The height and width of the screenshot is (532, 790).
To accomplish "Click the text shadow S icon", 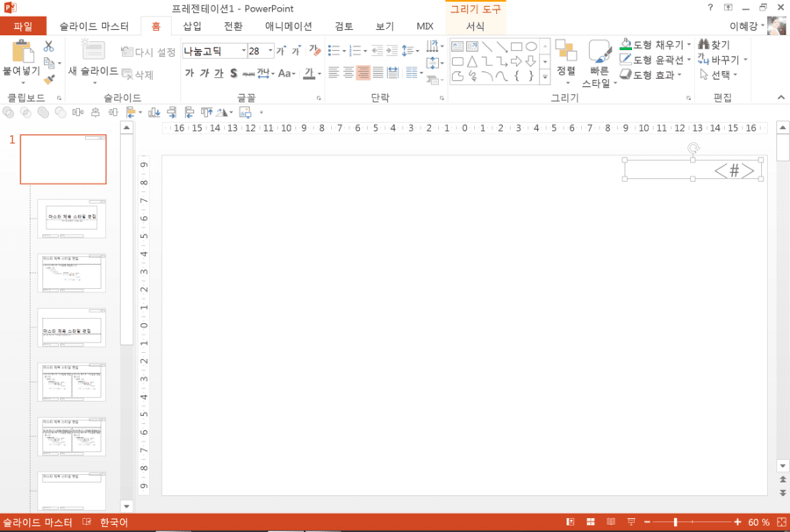I will coord(233,74).
